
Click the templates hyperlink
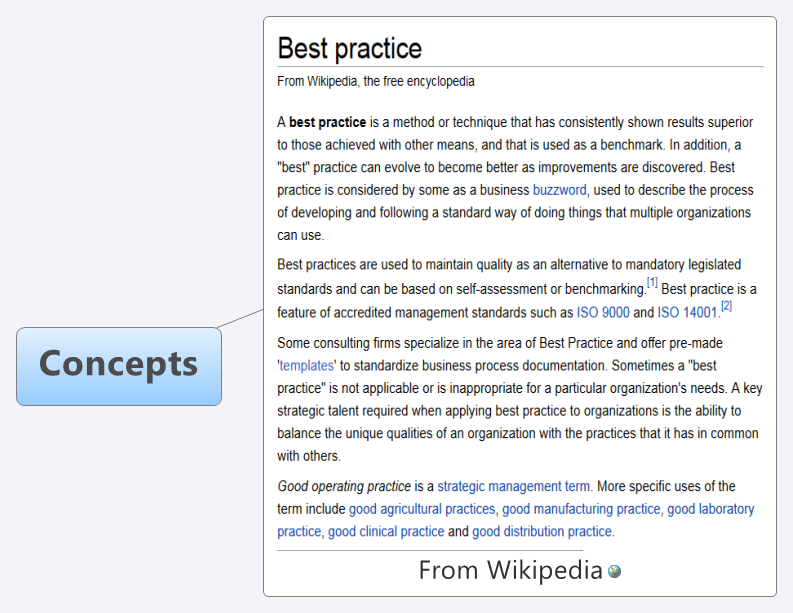click(x=306, y=365)
